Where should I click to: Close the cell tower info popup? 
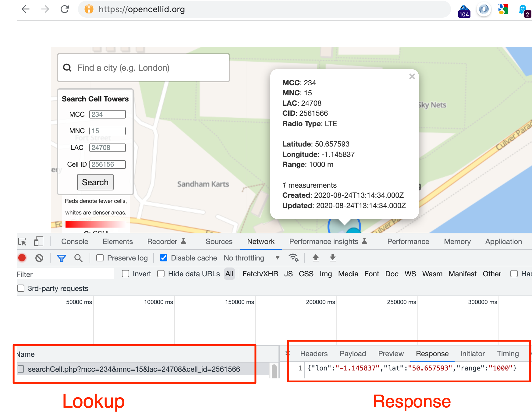(x=412, y=76)
